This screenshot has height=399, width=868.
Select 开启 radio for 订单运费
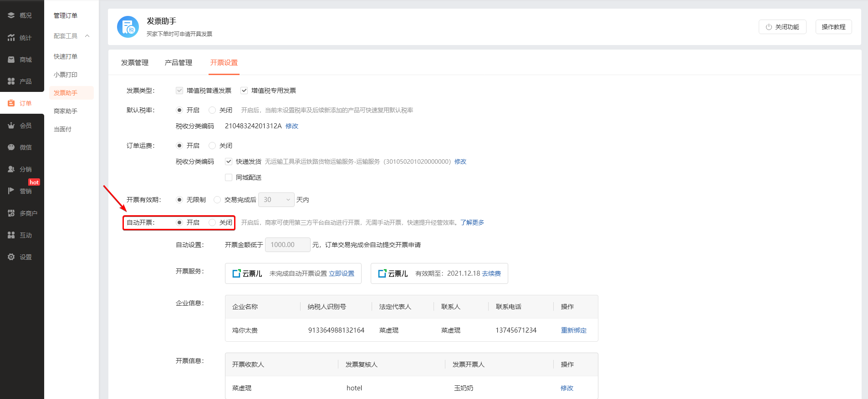click(x=179, y=146)
